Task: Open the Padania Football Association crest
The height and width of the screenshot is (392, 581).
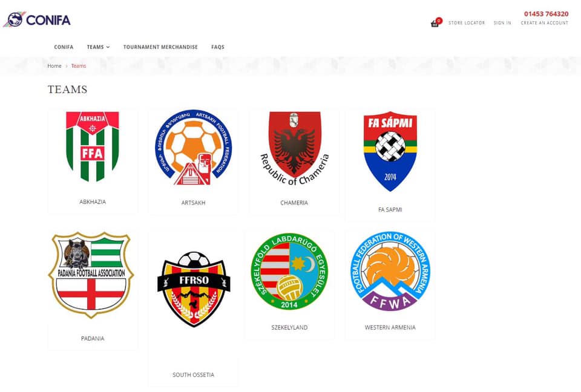Action: click(91, 275)
